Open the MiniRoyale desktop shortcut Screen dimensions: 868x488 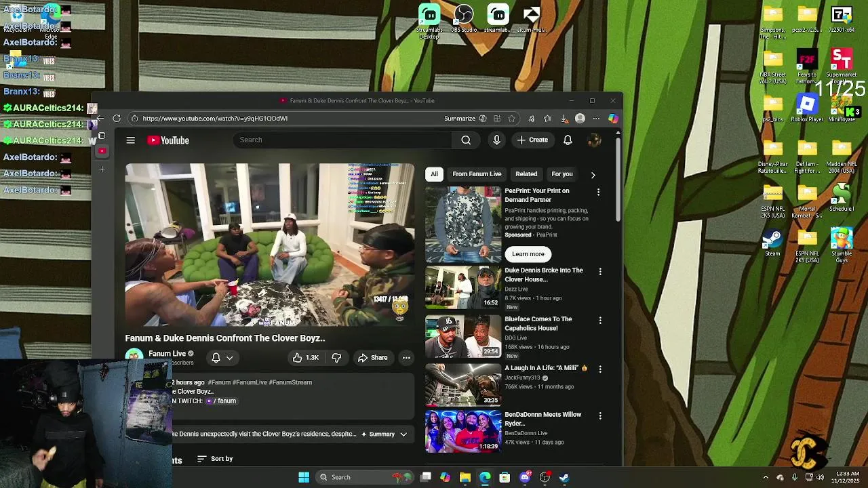tap(842, 108)
